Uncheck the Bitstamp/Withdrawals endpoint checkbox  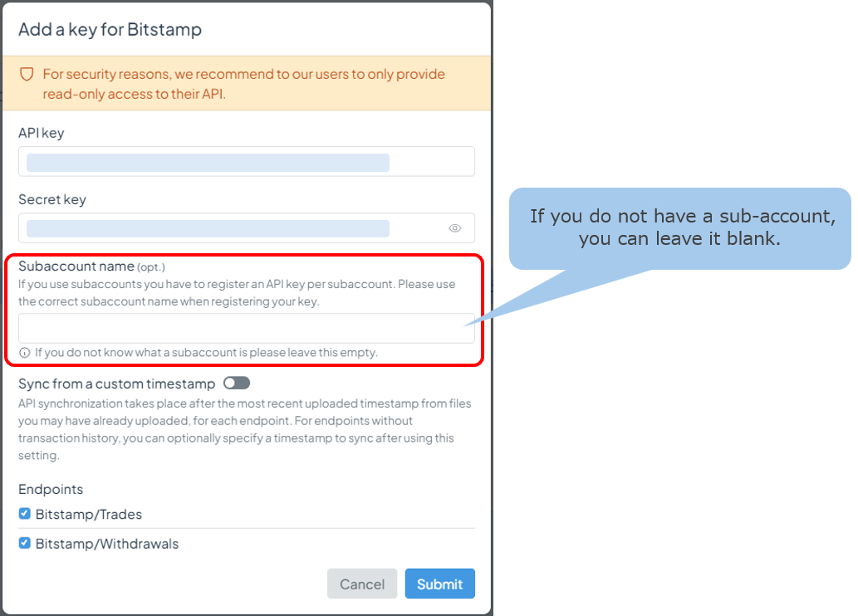coord(25,543)
